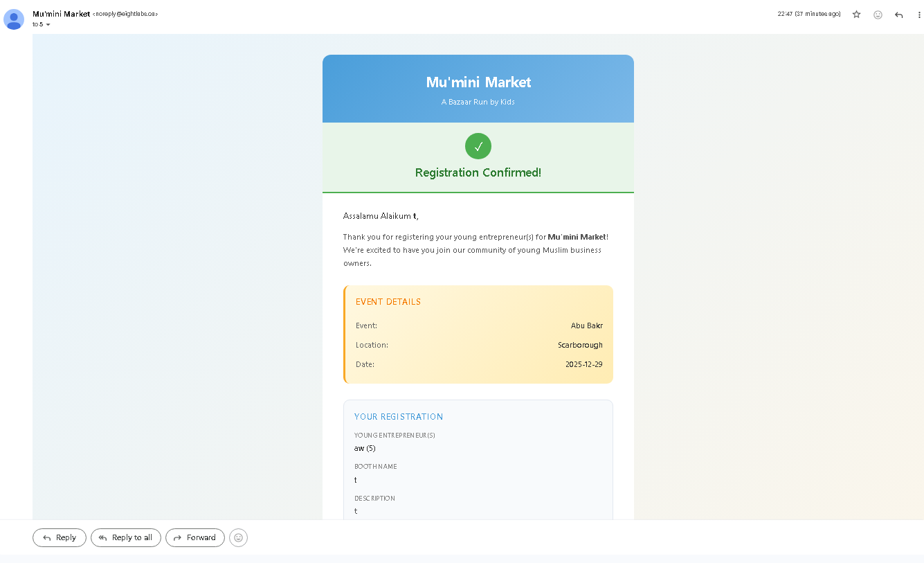Image resolution: width=924 pixels, height=563 pixels.
Task: Open the emoji picker beside the Forward button
Action: pyautogui.click(x=238, y=537)
